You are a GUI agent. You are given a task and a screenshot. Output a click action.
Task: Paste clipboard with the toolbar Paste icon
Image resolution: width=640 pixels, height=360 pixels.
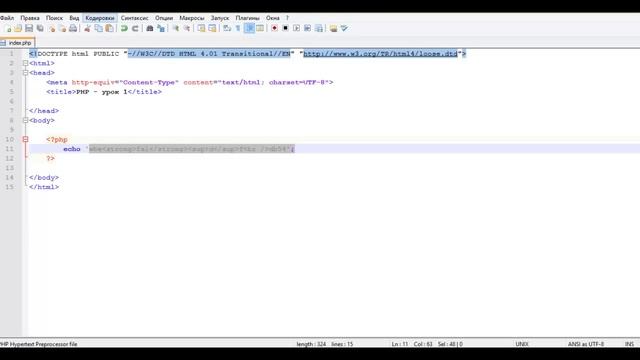(x=109, y=28)
